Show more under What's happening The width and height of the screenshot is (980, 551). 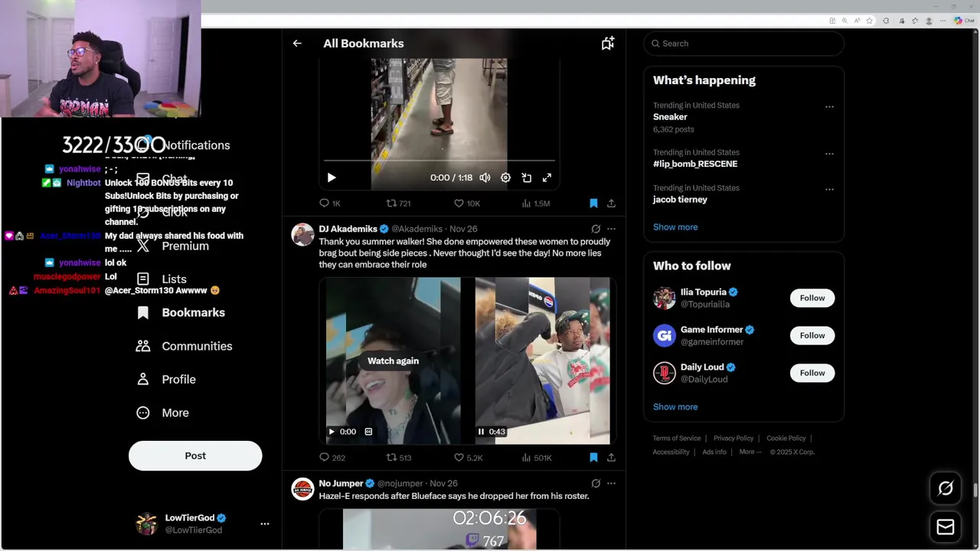[x=675, y=227]
